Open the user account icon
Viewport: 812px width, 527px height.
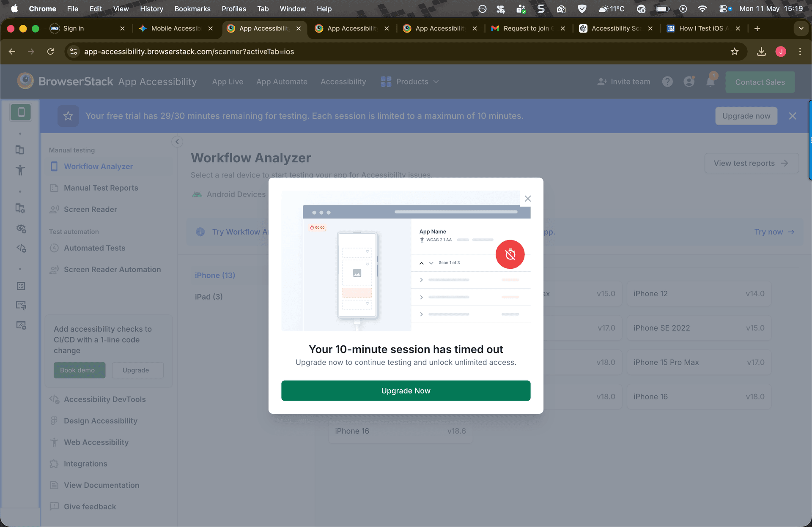pos(689,82)
